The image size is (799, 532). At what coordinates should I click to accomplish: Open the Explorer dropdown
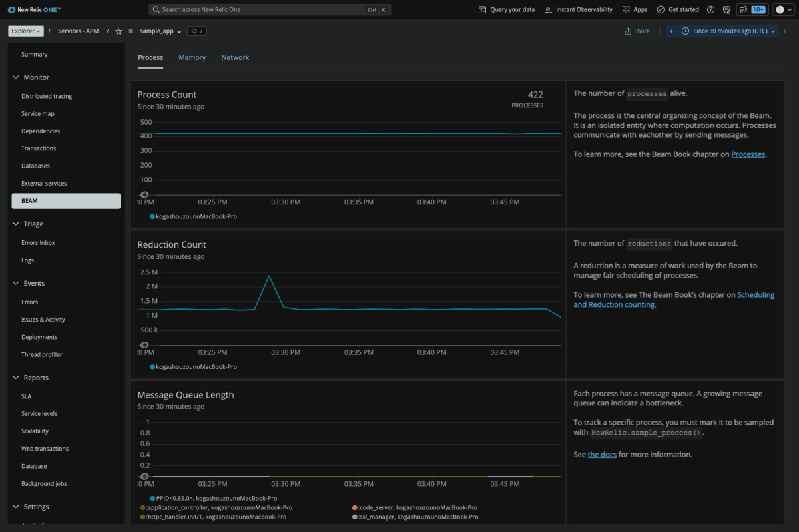point(26,31)
